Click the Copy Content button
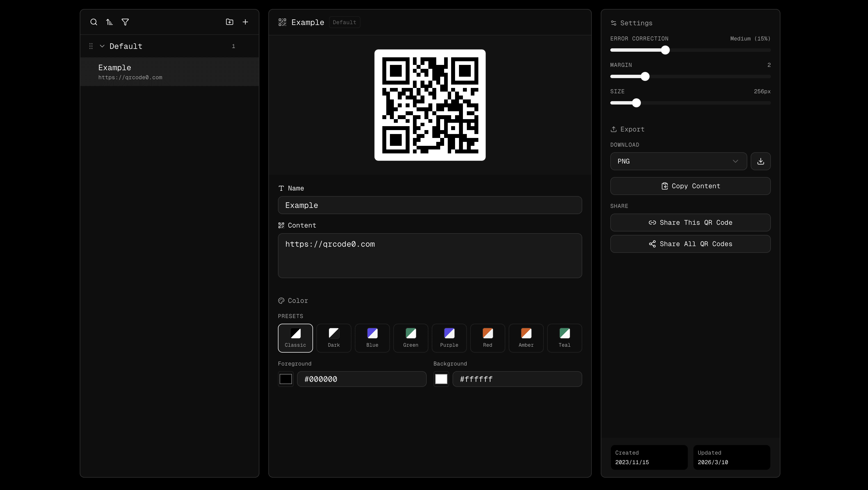 pos(690,186)
